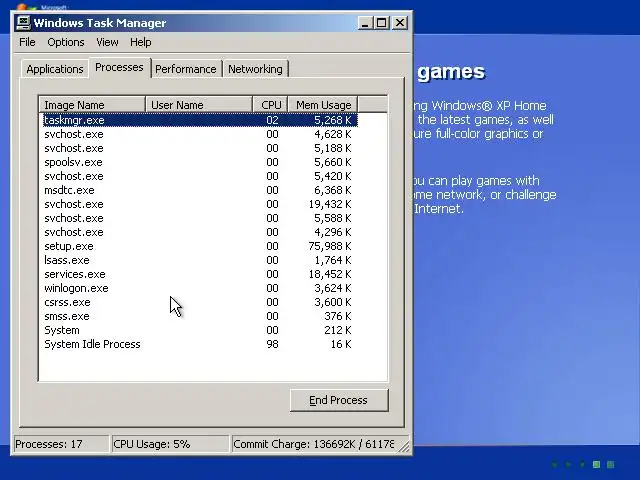This screenshot has height=480, width=640.
Task: Switch to the Performance tab
Action: pyautogui.click(x=186, y=69)
